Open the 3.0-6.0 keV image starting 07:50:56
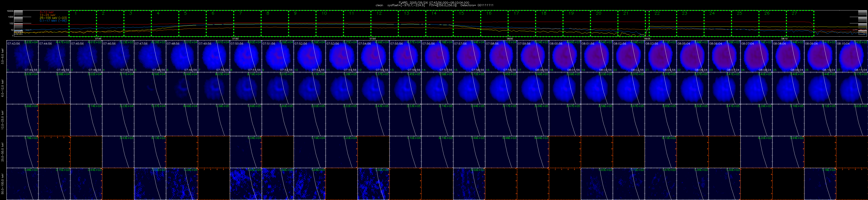The image size is (868, 200). click(x=246, y=56)
